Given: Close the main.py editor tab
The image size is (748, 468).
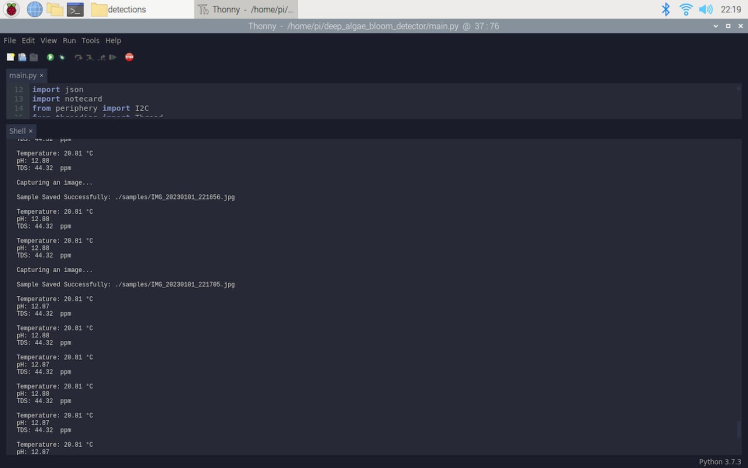Looking at the screenshot, I should (42, 75).
